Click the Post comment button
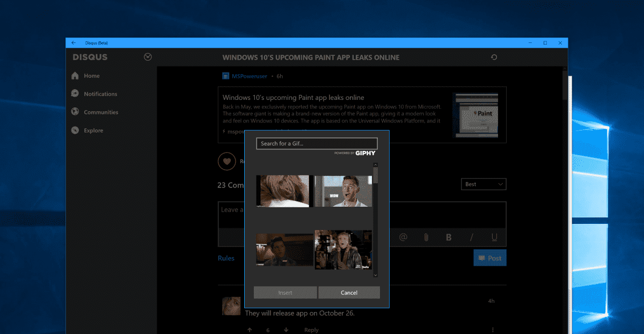 click(489, 258)
